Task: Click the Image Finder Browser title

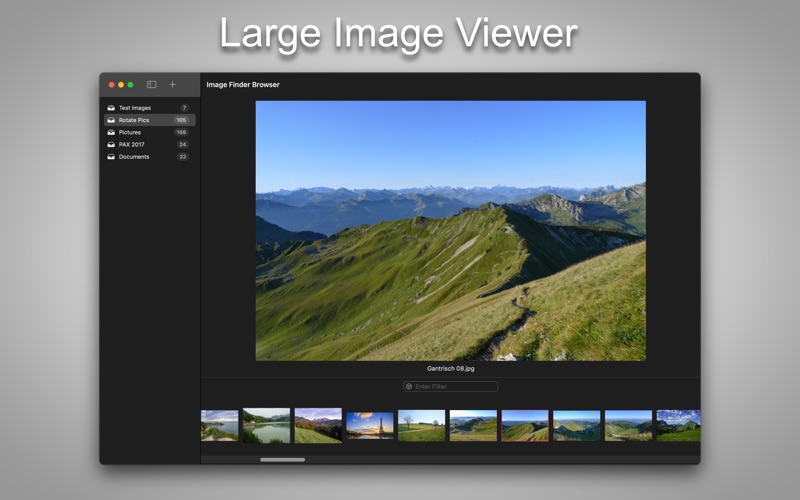Action: tap(243, 85)
